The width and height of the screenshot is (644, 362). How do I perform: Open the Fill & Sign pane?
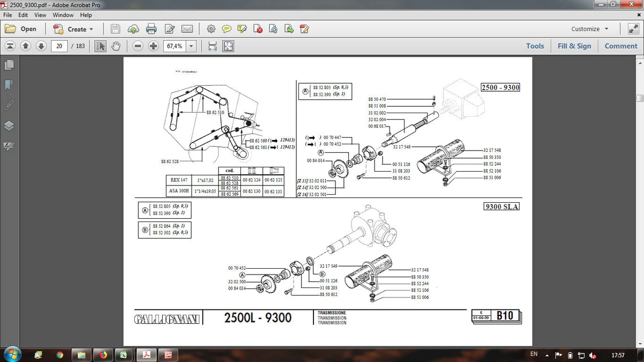(574, 46)
